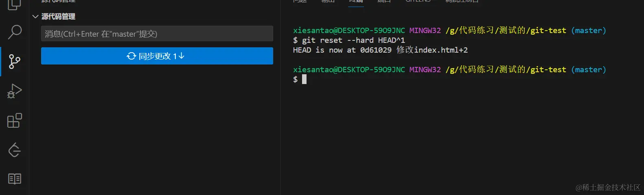
Task: Focus the commit message input box
Action: 157,33
